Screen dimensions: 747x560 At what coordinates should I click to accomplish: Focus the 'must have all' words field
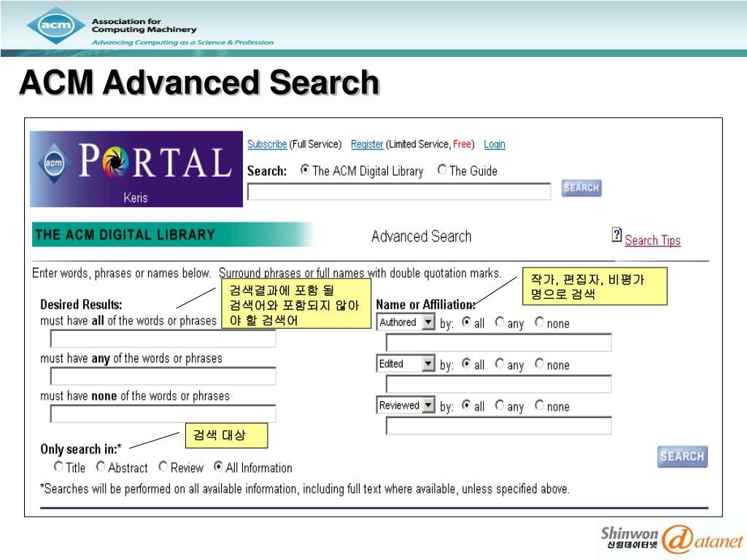(163, 338)
